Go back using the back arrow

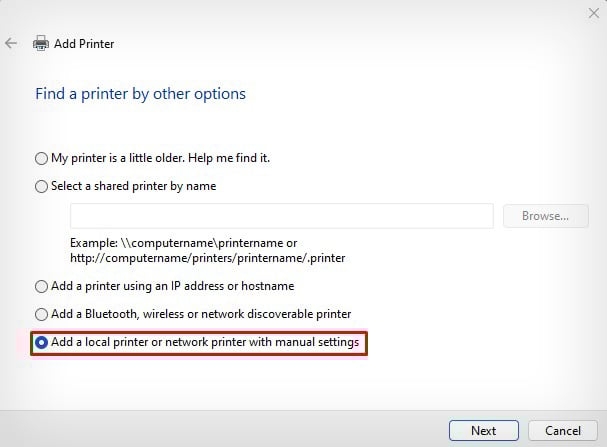[11, 44]
